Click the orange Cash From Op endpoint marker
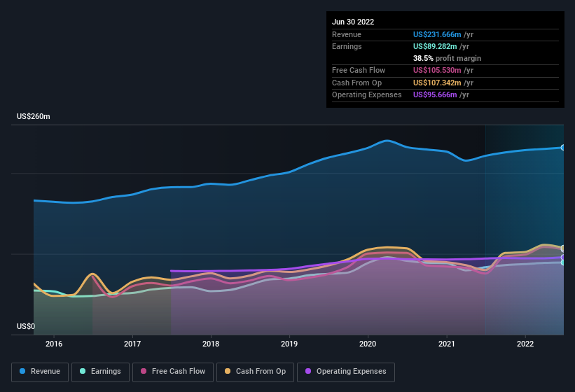 pos(563,248)
